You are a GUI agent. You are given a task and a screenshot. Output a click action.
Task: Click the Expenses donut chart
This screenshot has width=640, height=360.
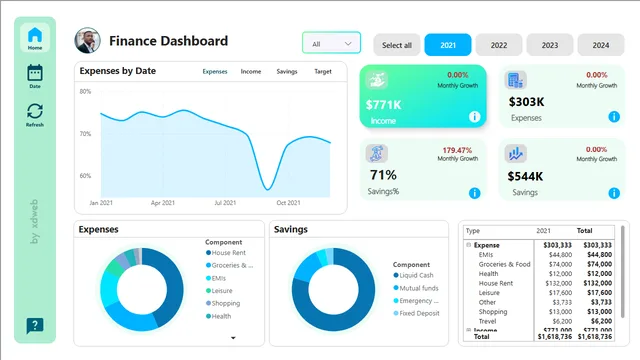tap(142, 289)
